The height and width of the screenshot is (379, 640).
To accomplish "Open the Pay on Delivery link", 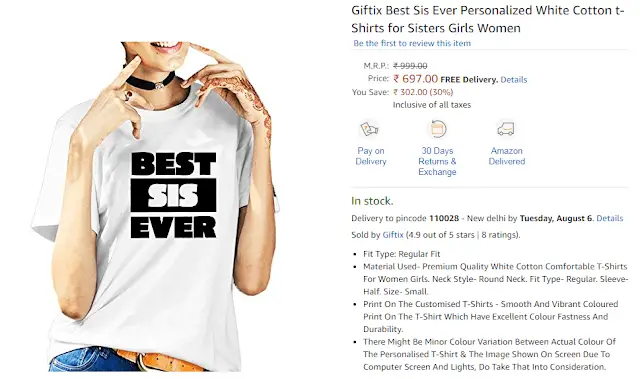I will pyautogui.click(x=371, y=156).
